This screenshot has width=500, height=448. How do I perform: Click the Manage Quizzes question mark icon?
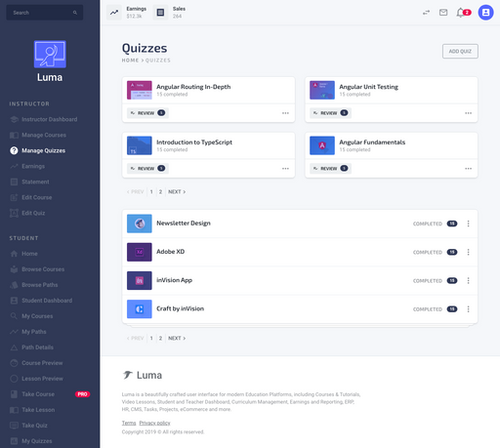pyautogui.click(x=14, y=150)
